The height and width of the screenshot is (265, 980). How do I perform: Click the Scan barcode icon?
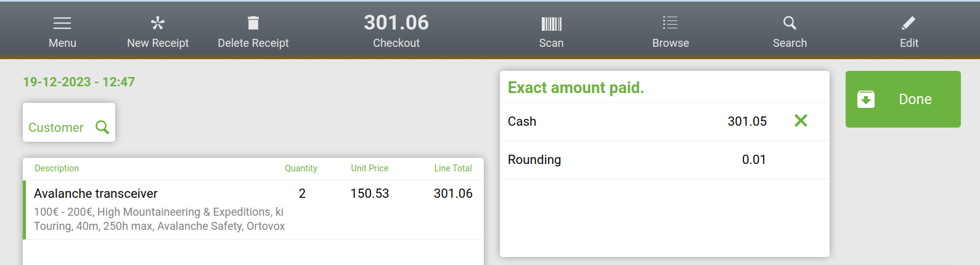click(x=551, y=24)
